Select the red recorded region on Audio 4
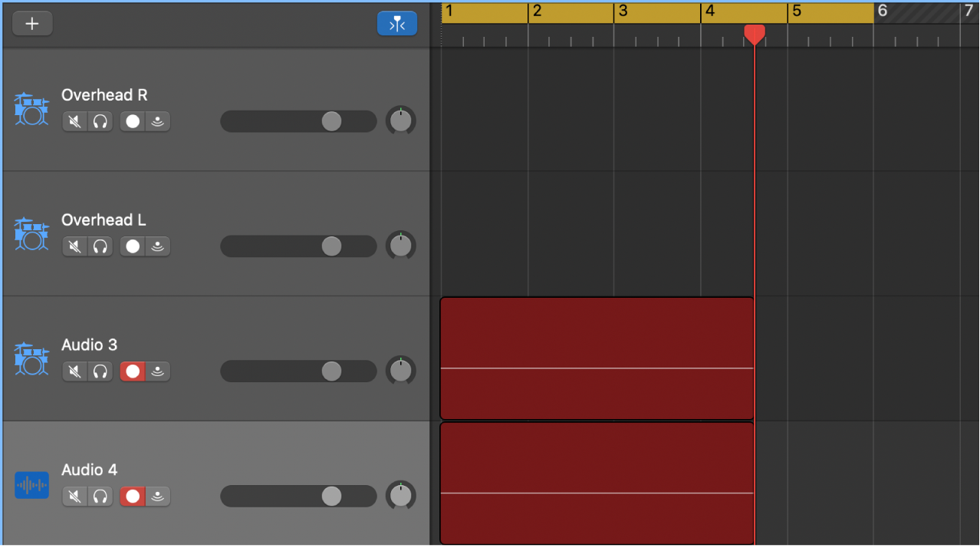This screenshot has height=548, width=980. click(597, 483)
